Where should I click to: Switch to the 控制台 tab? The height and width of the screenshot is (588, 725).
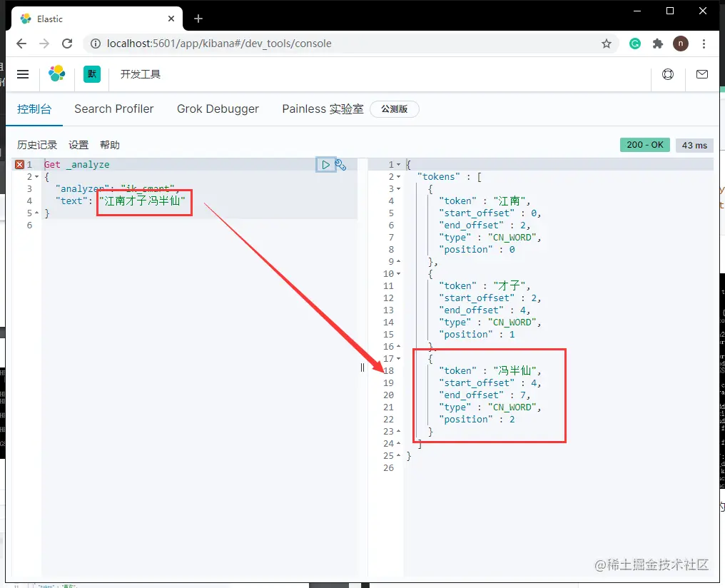tap(34, 109)
